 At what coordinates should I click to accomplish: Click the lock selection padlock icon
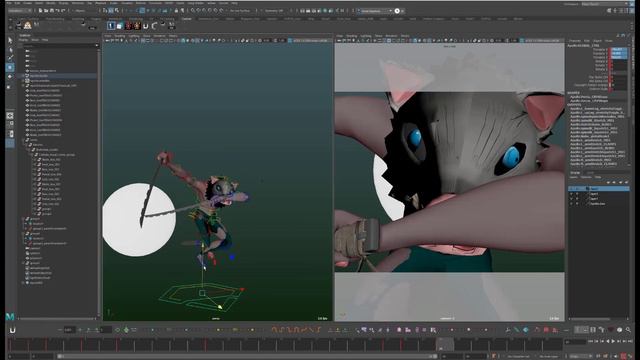tap(176, 11)
